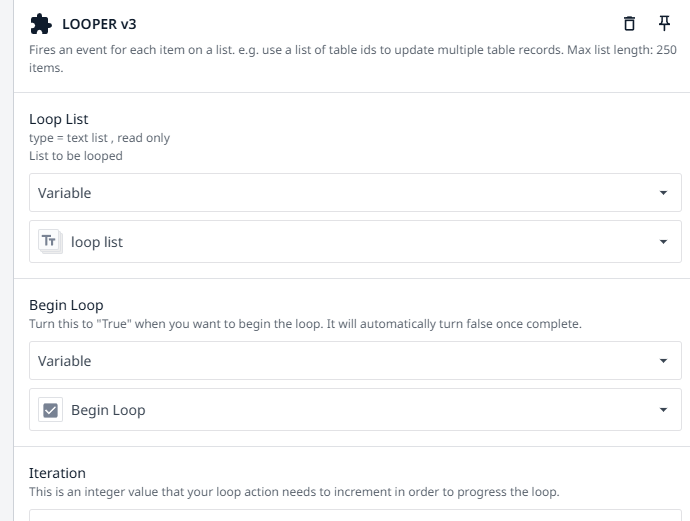Image resolution: width=690 pixels, height=521 pixels.
Task: Click the Iteration field at the bottom
Action: (x=355, y=515)
